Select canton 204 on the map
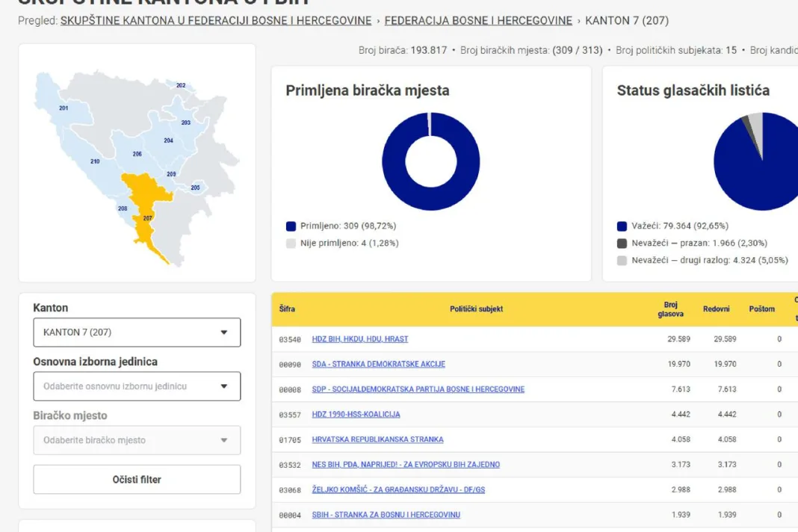Screen dimensions: 798x532 168,140
